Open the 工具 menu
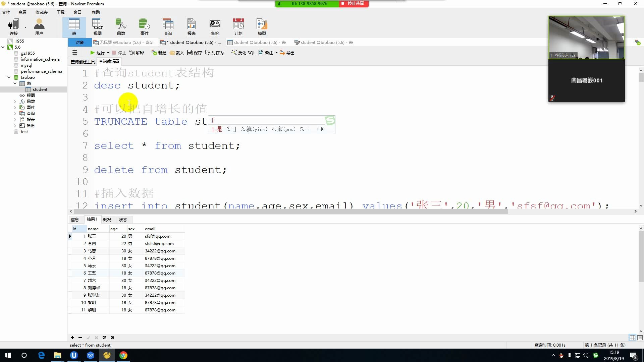The image size is (644, 362). [60, 12]
